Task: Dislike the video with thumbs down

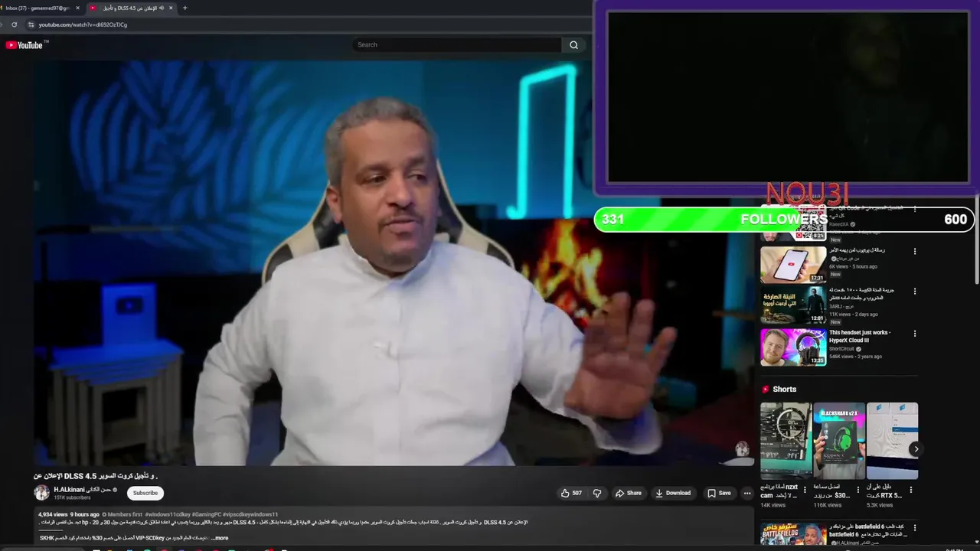Action: pyautogui.click(x=597, y=493)
